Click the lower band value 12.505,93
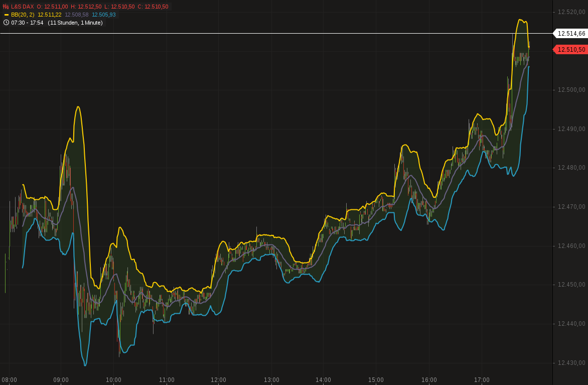This screenshot has height=385, width=588. click(x=104, y=15)
